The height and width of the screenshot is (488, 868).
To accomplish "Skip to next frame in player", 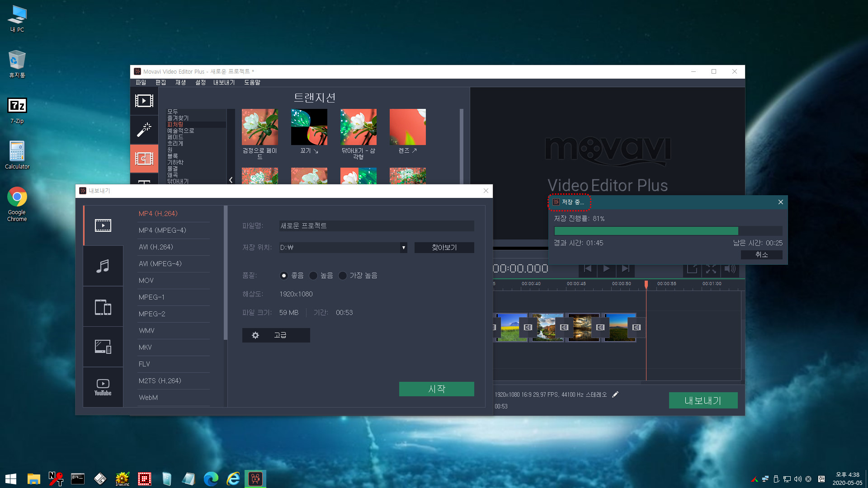I will (x=625, y=269).
